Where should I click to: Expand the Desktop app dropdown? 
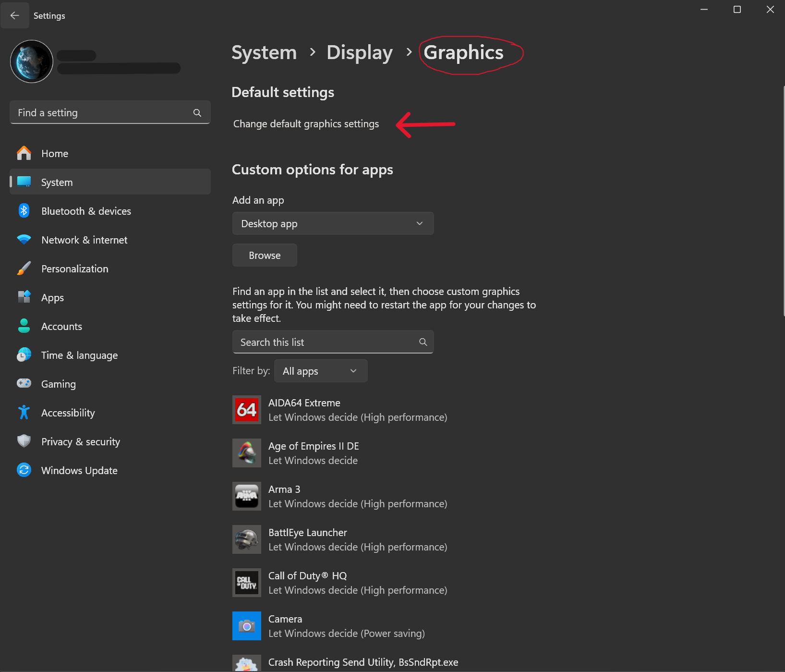click(333, 224)
